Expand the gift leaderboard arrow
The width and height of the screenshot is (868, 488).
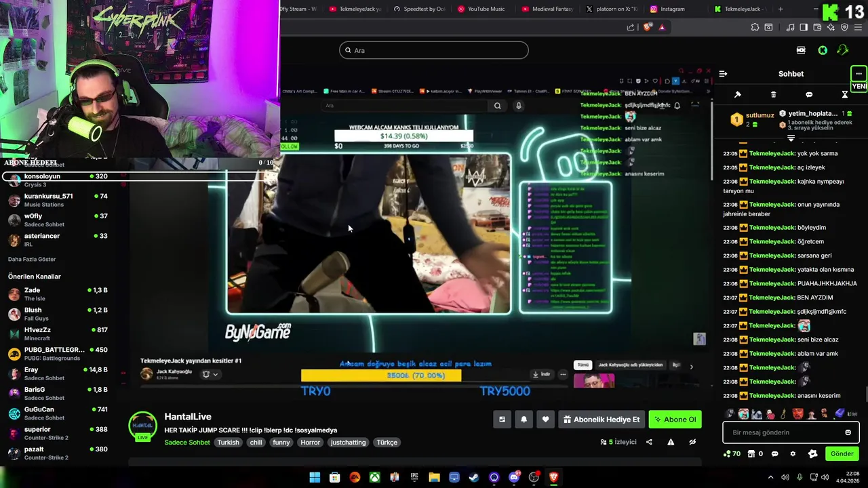(x=791, y=138)
